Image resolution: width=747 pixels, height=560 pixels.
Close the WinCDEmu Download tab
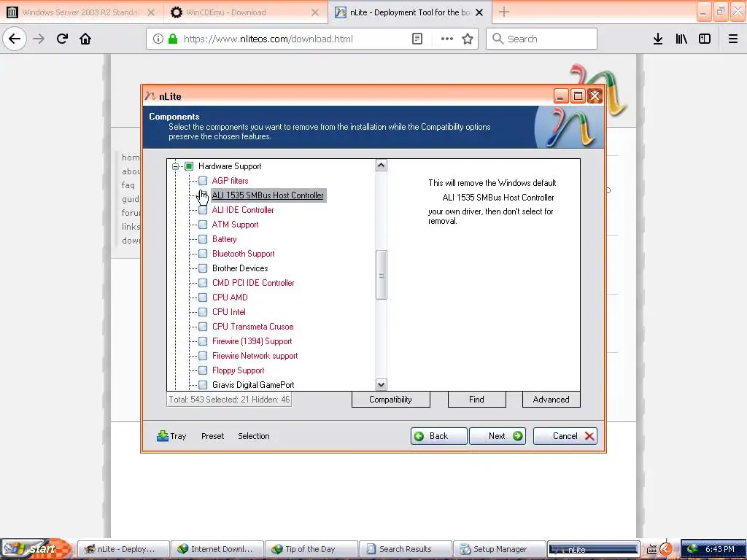coord(315,12)
